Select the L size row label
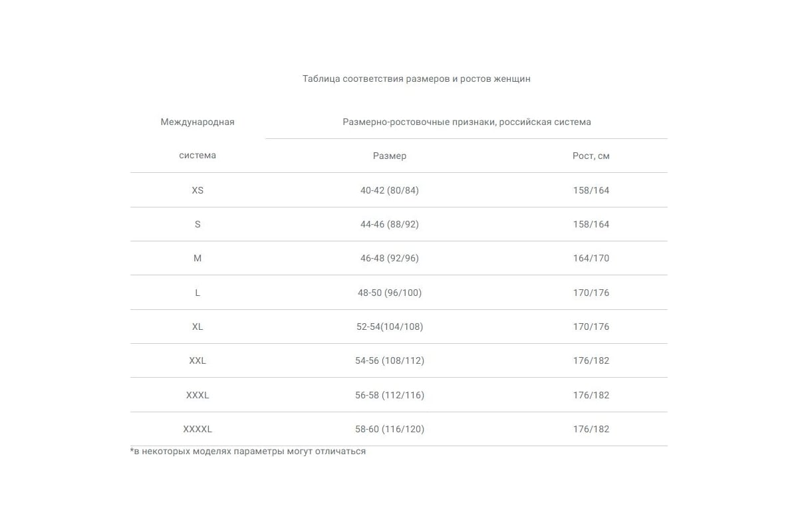 (198, 293)
